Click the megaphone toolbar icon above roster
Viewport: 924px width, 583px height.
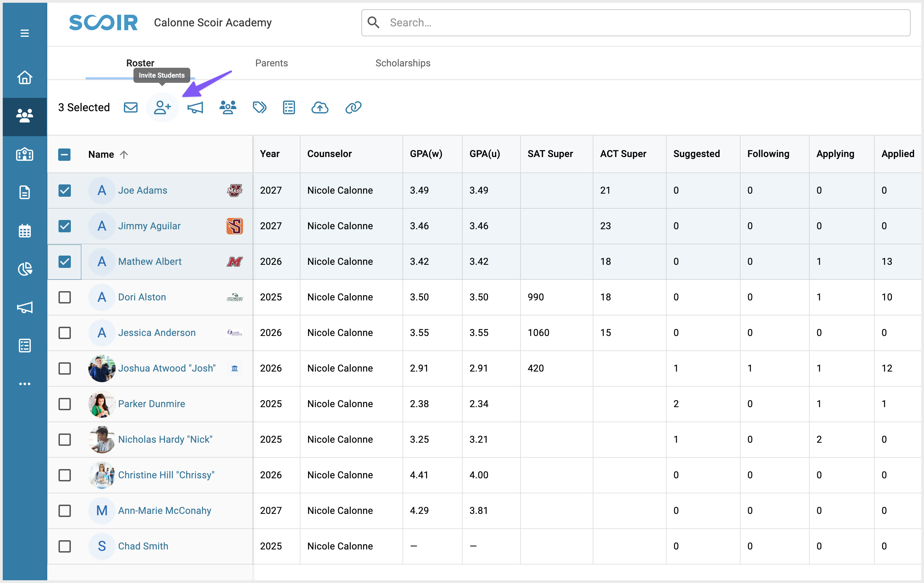(195, 107)
